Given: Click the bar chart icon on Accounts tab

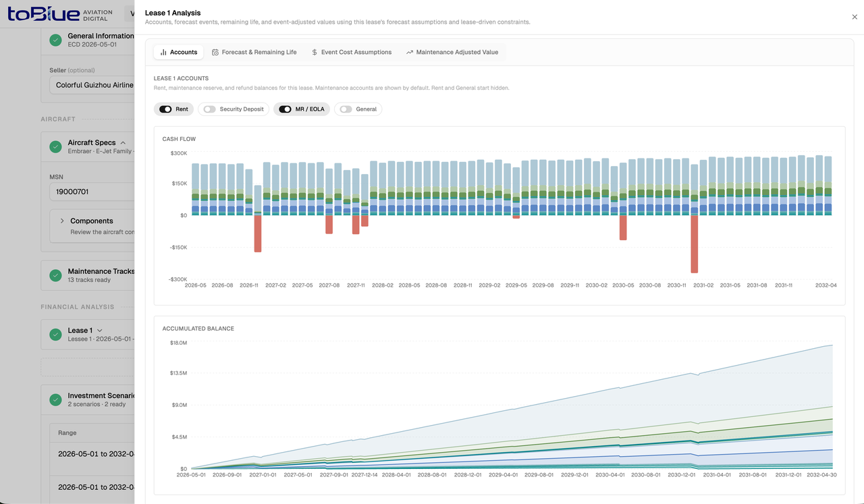Looking at the screenshot, I should 163,52.
